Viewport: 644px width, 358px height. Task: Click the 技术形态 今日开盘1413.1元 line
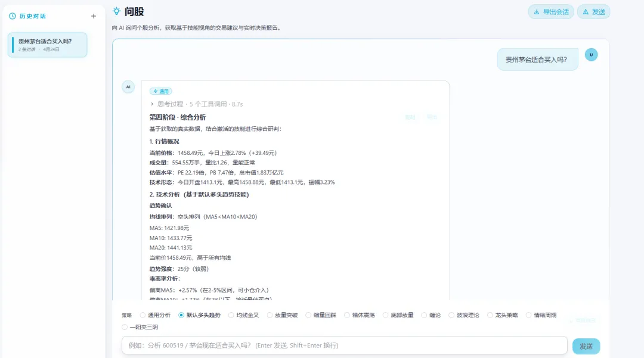point(242,182)
